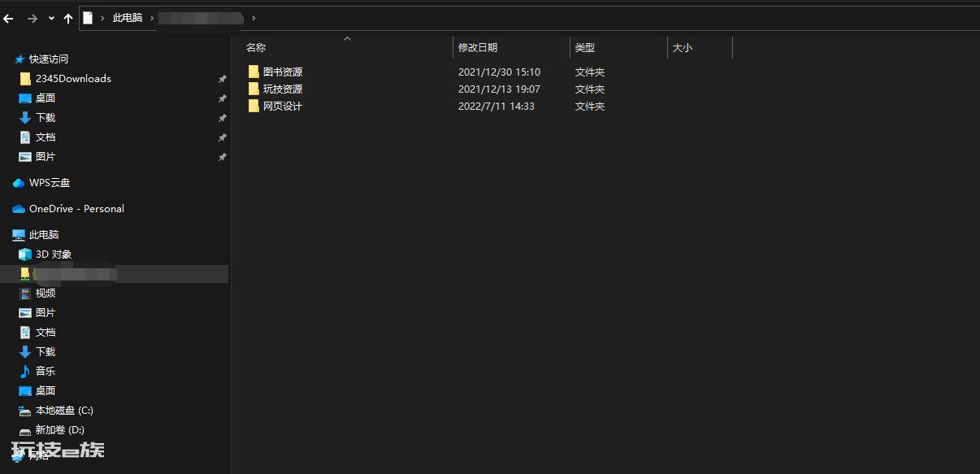The height and width of the screenshot is (474, 980).
Task: Open 新加卷 (D:) drive
Action: coord(59,429)
